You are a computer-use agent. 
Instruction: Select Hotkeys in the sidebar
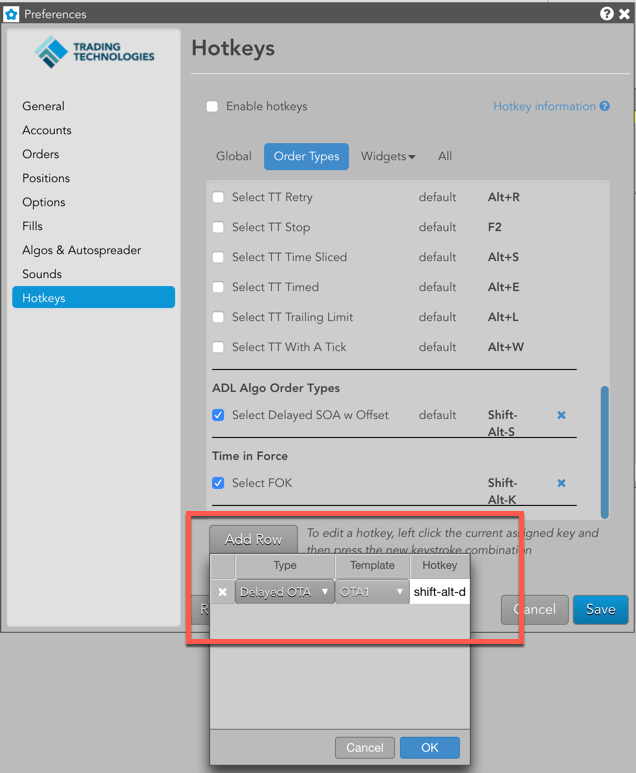pyautogui.click(x=93, y=297)
